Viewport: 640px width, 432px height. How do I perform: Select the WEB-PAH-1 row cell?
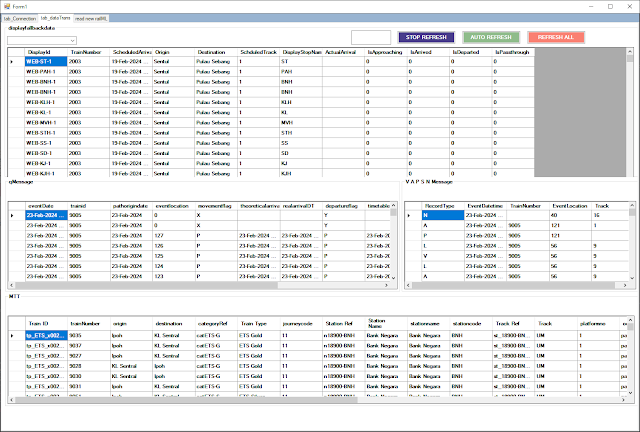click(46, 71)
